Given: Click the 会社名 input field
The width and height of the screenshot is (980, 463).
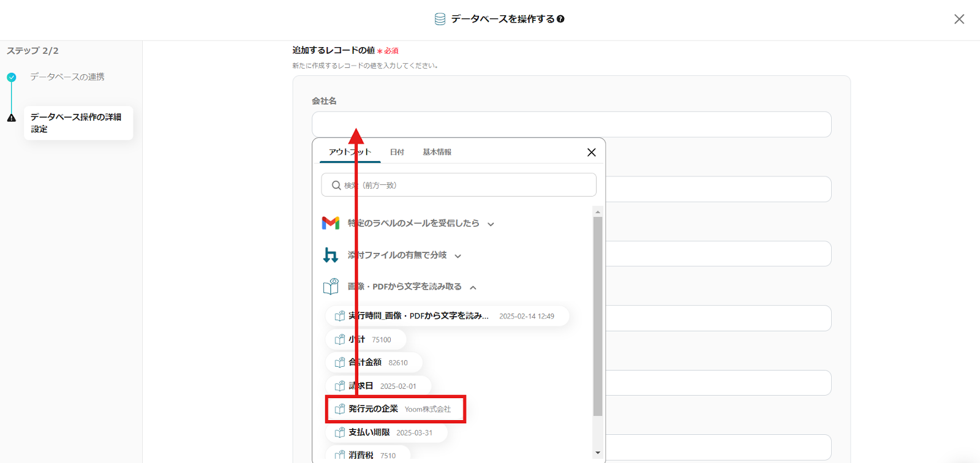Looking at the screenshot, I should (x=571, y=124).
